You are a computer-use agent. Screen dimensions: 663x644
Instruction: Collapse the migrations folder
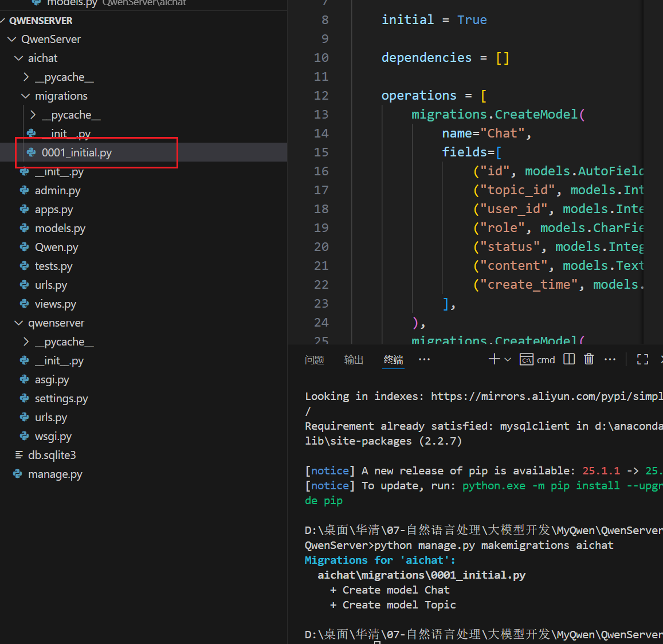(x=61, y=96)
